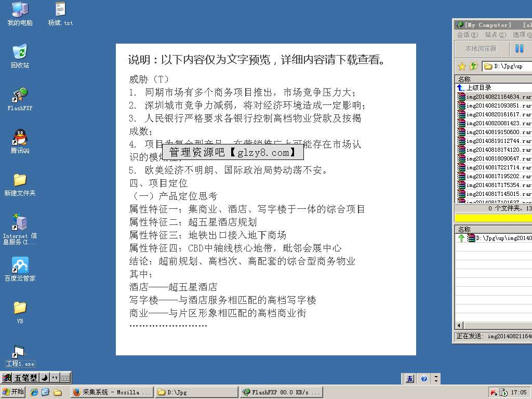Switch to D:\Jpg taskbar window
This screenshot has height=399, width=532.
tap(197, 392)
